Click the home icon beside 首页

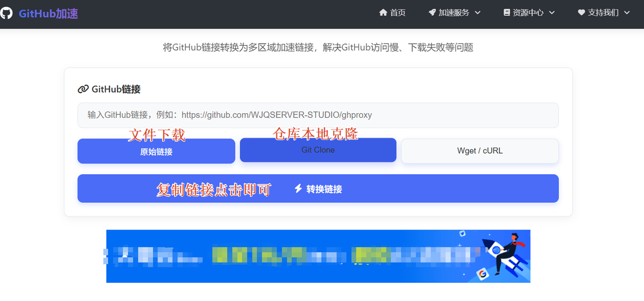[x=383, y=13]
